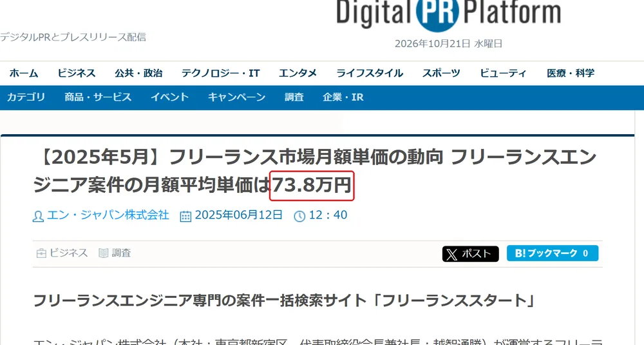Click the article headline about フリーランス市場月額単価
644x345 pixels.
[x=315, y=171]
